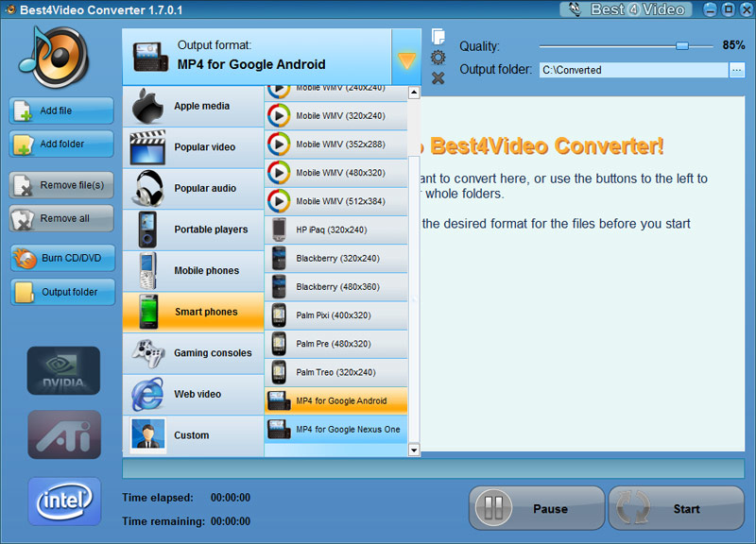The image size is (756, 544).
Task: Click the Custom profile person icon
Action: (x=148, y=435)
